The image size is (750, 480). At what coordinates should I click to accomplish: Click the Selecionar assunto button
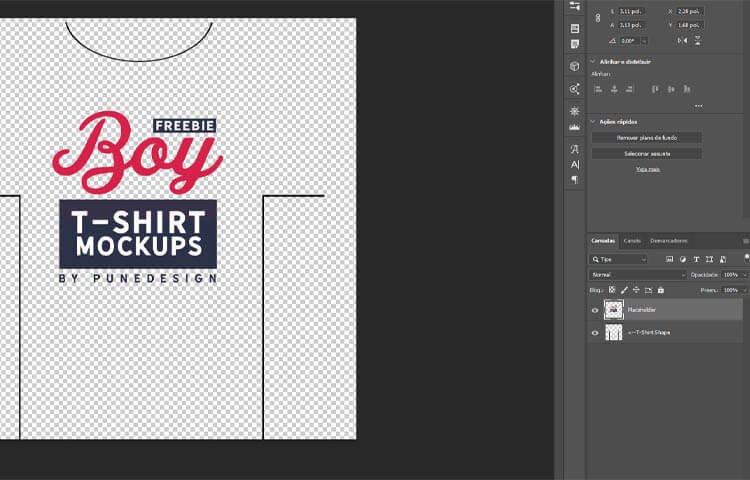click(646, 153)
